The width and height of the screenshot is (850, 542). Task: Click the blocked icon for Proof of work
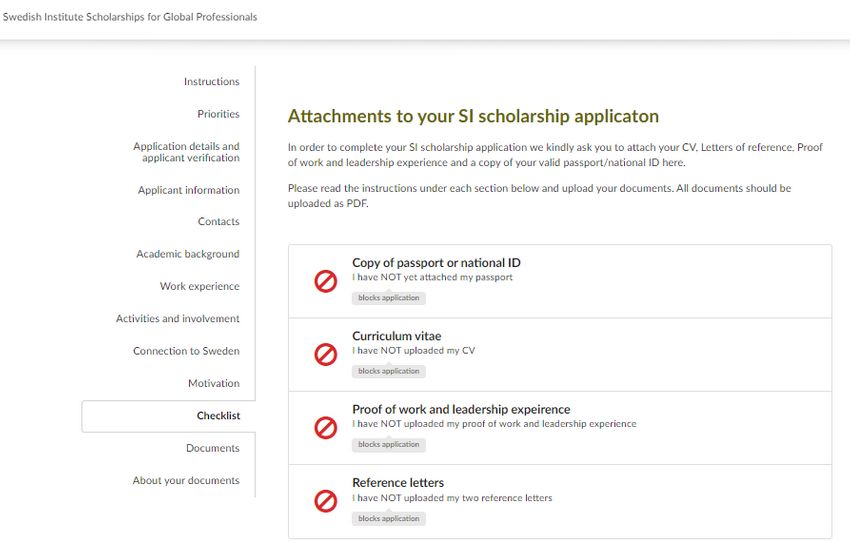pyautogui.click(x=326, y=428)
